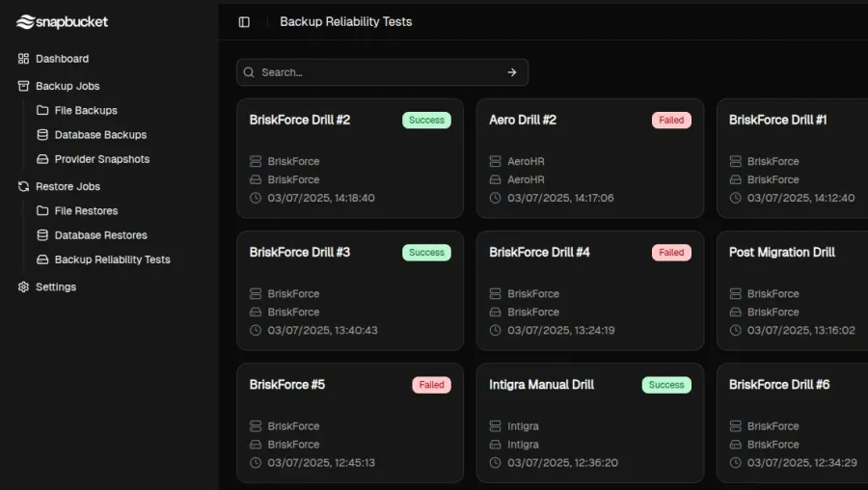The width and height of the screenshot is (868, 490).
Task: Click Success badge on BriskForce Drill #3
Action: (x=426, y=253)
